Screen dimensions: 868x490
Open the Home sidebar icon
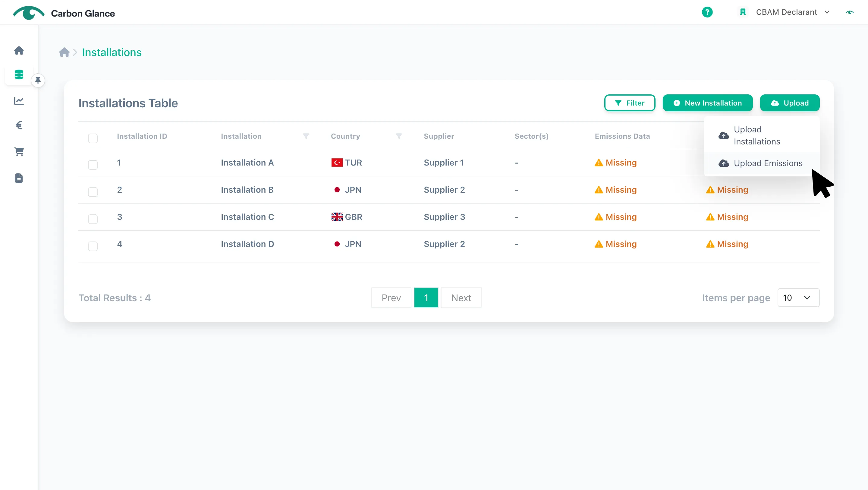(x=19, y=51)
